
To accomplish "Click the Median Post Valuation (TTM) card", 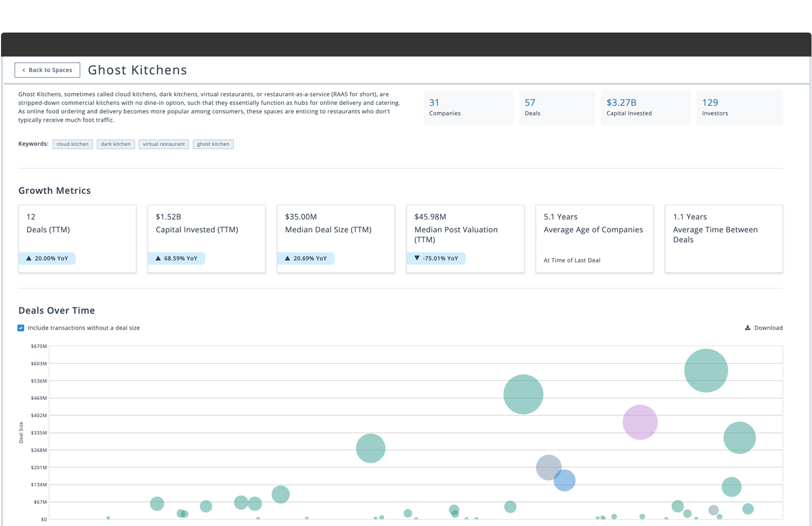I will pyautogui.click(x=465, y=238).
